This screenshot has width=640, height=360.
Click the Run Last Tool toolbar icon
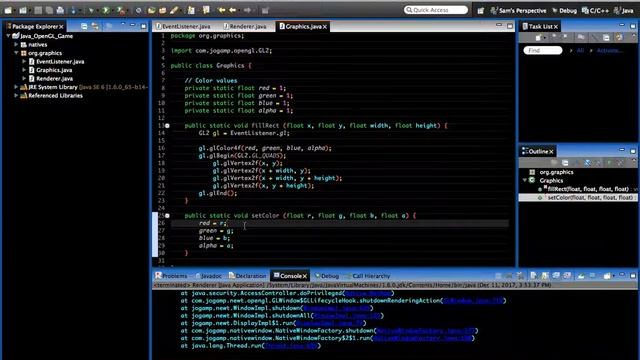(121, 10)
